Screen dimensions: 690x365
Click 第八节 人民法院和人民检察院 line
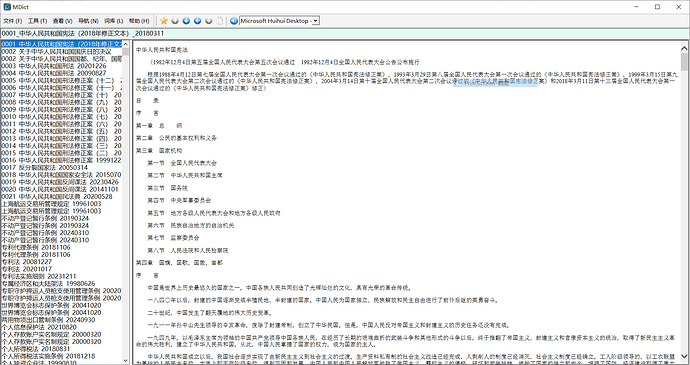coord(188,251)
